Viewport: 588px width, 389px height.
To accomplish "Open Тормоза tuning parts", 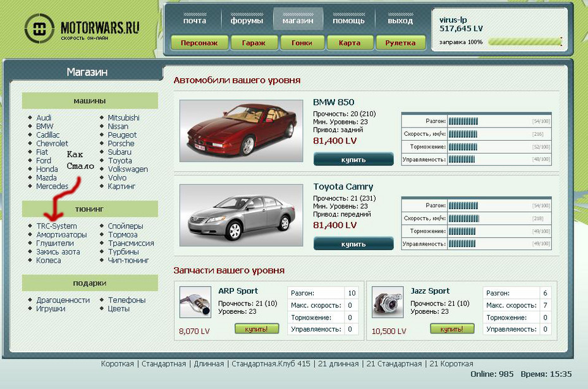I will pos(123,235).
